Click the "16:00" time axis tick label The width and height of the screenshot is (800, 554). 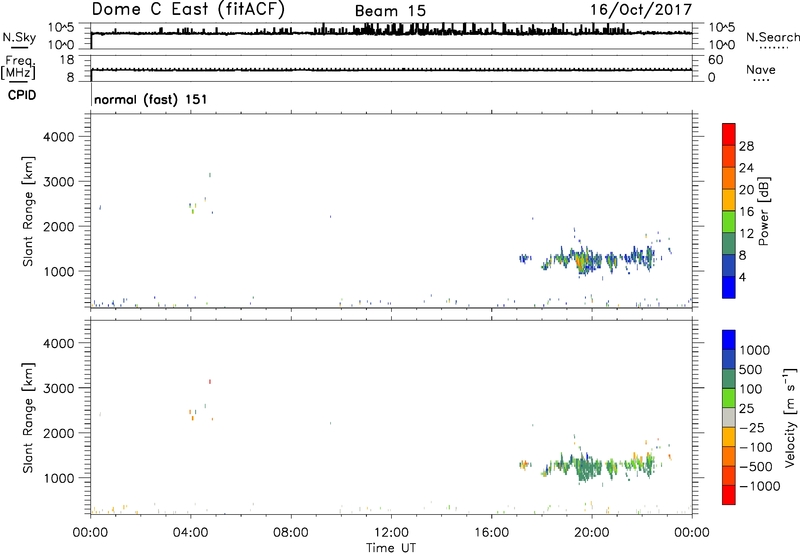pos(491,533)
